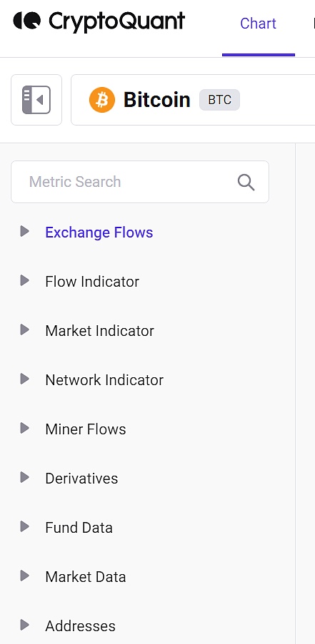Open the Addresses category
315x644 pixels.
point(80,626)
